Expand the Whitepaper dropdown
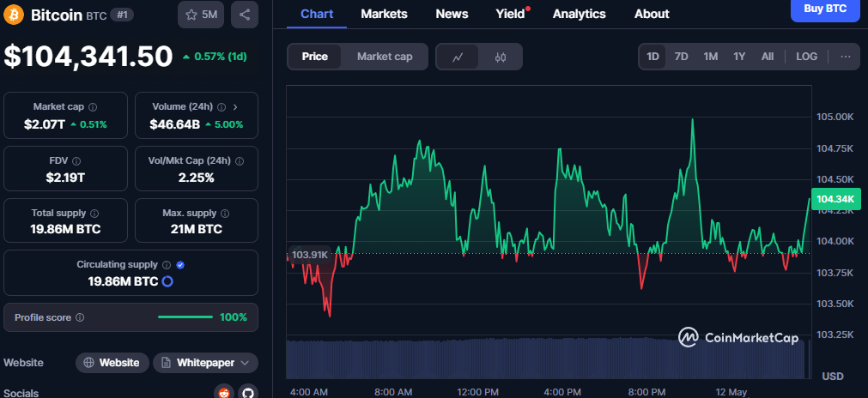Image resolution: width=868 pixels, height=398 pixels. [206, 363]
